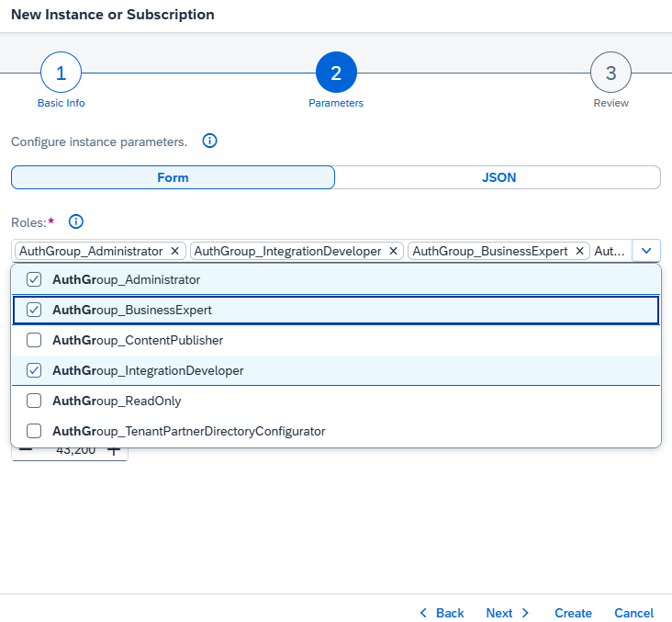672x622 pixels.
Task: Tick the AuthGroup_ReadOnly checkbox
Action: pos(34,401)
